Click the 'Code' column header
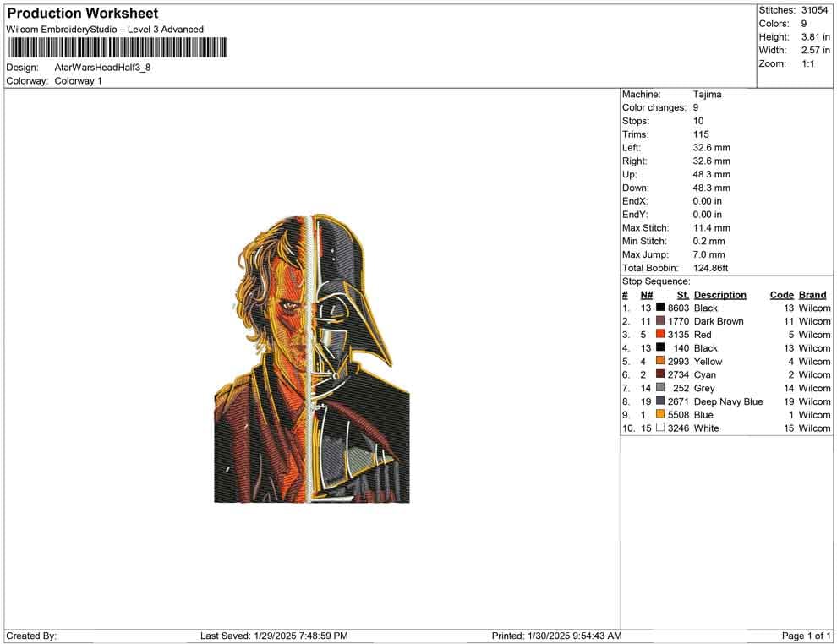 click(781, 294)
